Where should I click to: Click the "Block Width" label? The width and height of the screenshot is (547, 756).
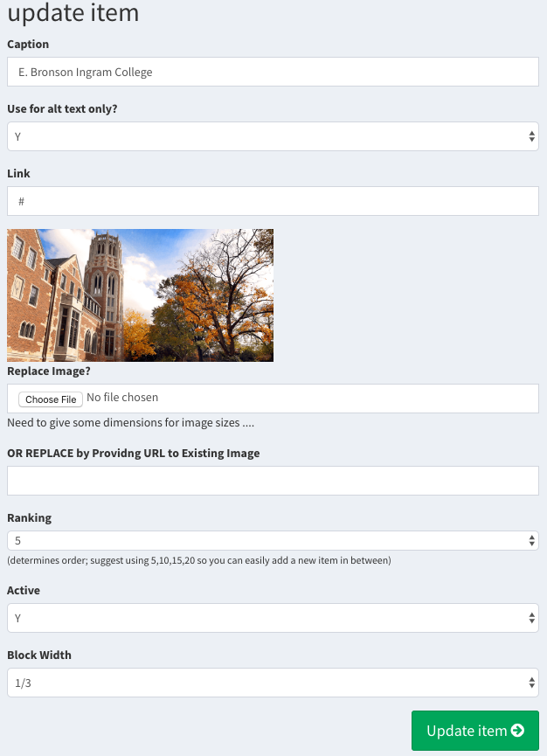39,655
